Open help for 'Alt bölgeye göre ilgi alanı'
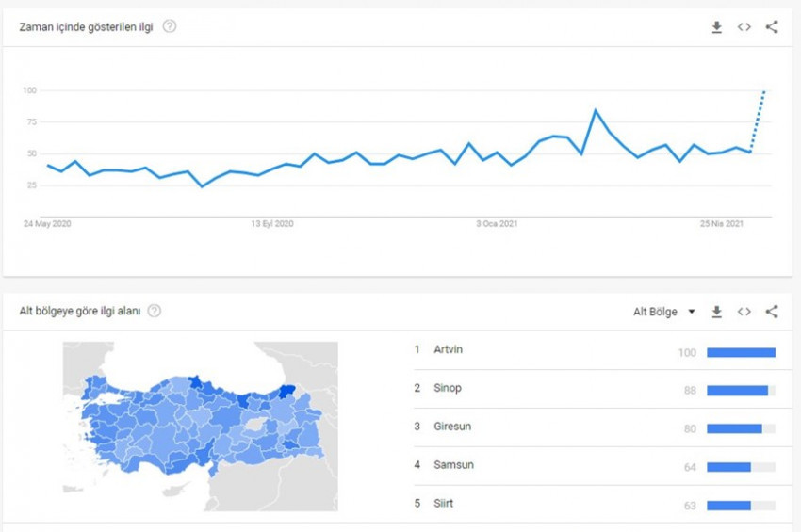801x532 pixels. [x=155, y=311]
